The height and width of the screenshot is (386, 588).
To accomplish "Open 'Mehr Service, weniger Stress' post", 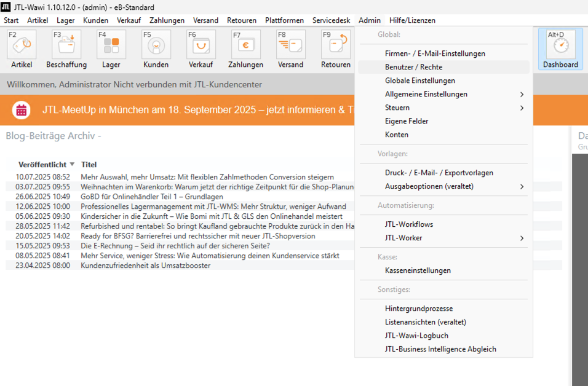I will [210, 256].
